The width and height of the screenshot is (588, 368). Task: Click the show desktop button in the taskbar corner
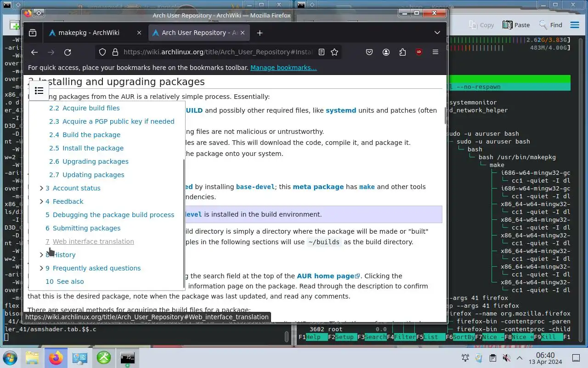tap(576, 358)
